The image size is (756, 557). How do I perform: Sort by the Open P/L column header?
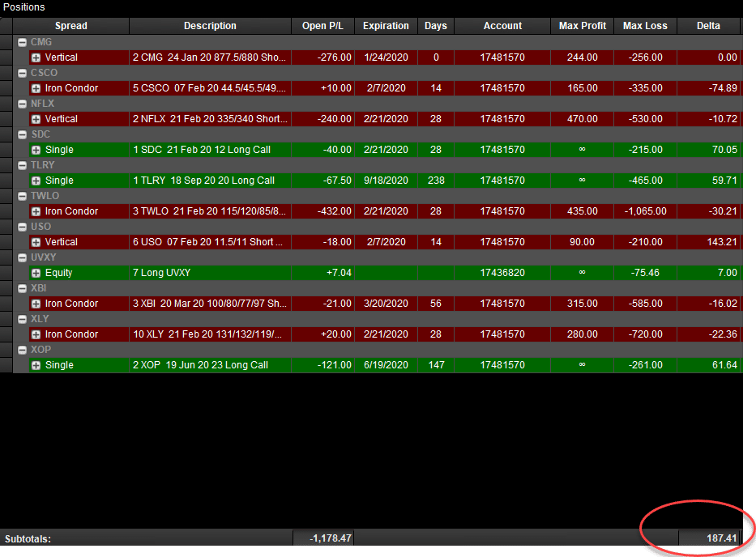(323, 26)
